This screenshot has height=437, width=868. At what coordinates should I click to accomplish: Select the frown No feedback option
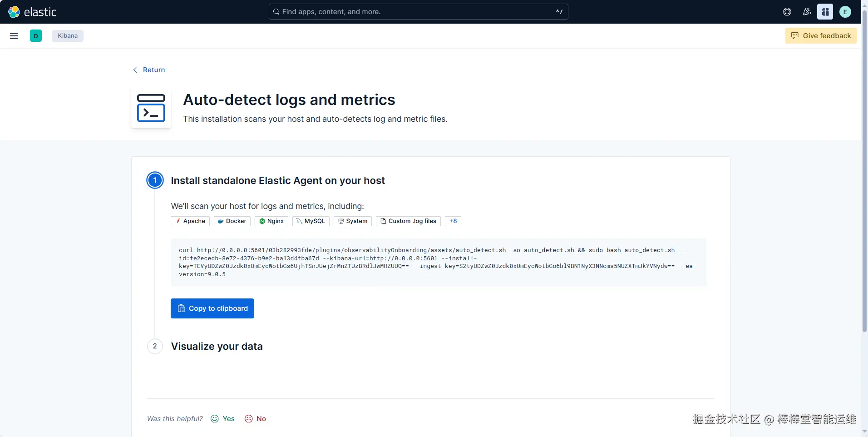[x=256, y=419]
